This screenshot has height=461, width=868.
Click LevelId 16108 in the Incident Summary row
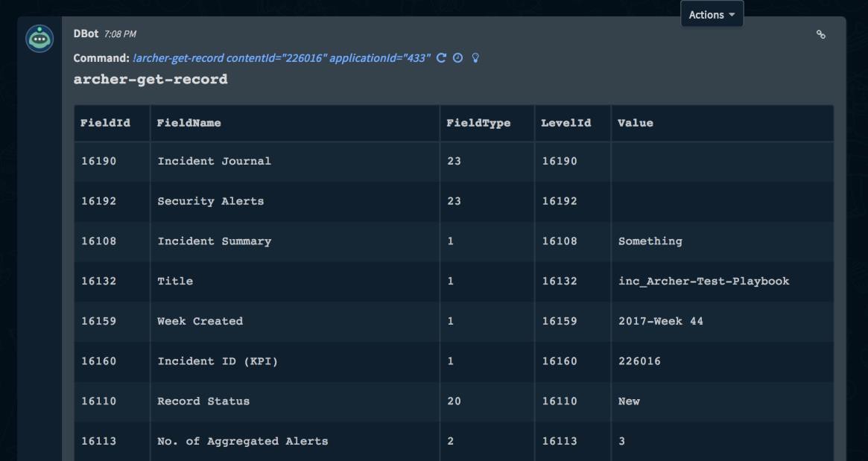tap(560, 241)
